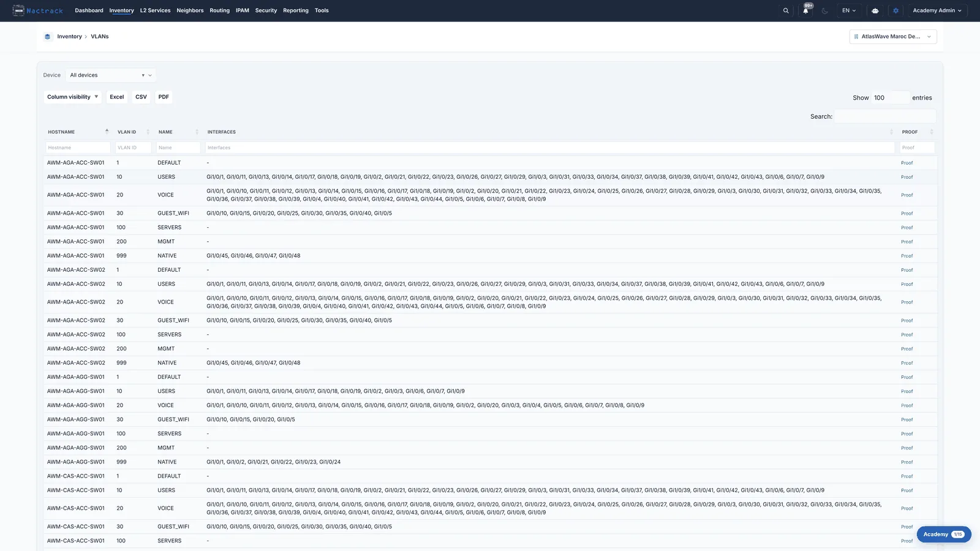
Task: Select AWM-AGA-ACC-SW01 hostname in SERVERS row
Action: click(76, 228)
